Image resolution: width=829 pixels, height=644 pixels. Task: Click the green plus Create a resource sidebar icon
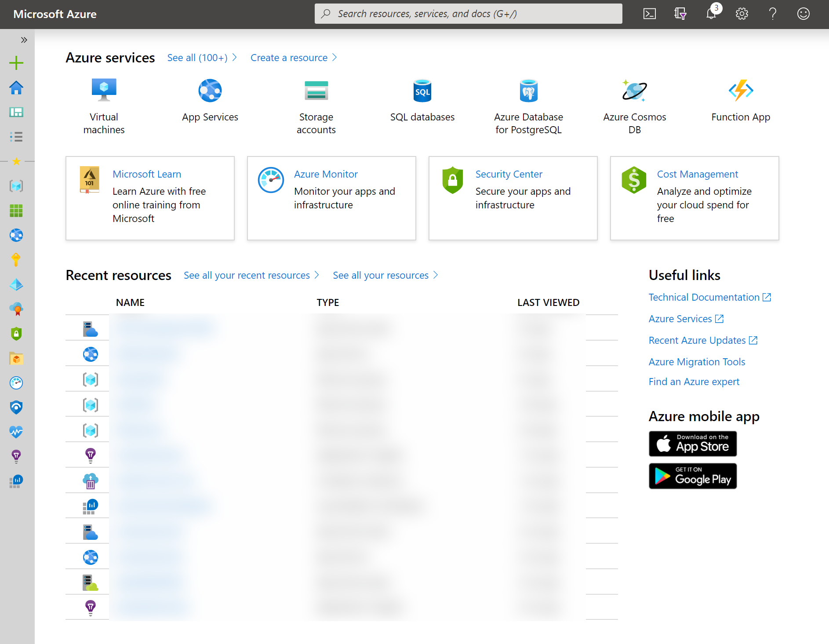point(16,63)
